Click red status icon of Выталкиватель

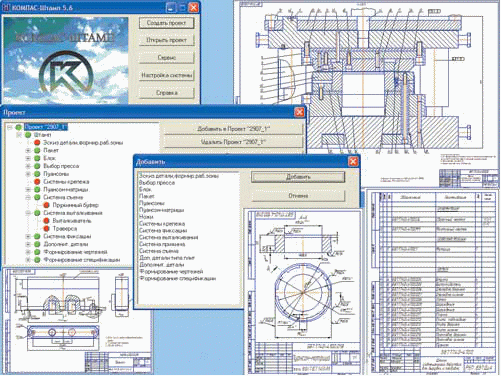pos(47,221)
